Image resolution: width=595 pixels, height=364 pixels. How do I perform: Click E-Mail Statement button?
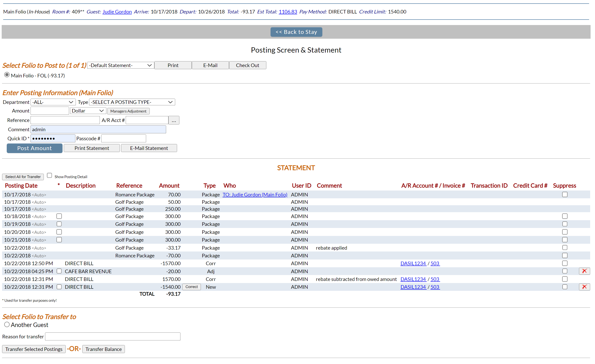149,148
